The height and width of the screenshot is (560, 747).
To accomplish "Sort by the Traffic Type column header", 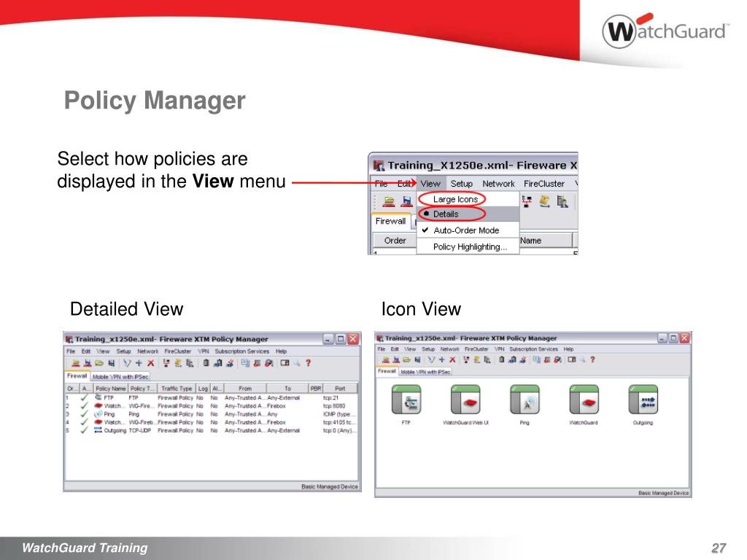I will (x=177, y=389).
